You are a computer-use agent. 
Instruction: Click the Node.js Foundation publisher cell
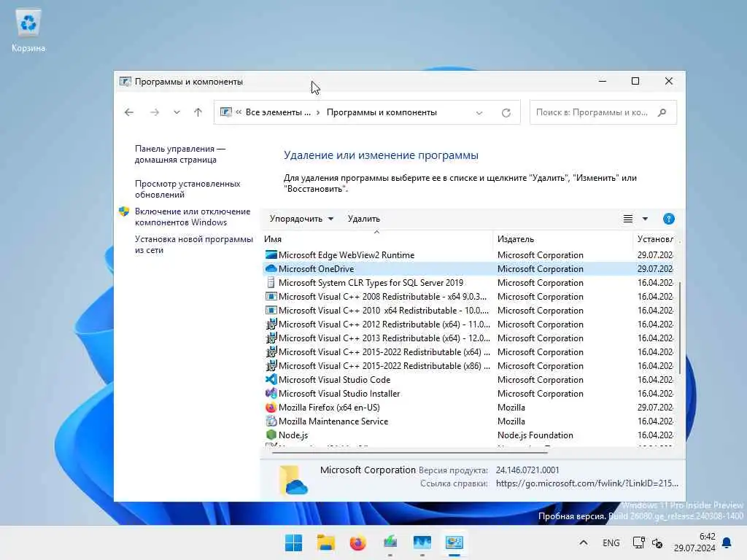click(x=535, y=435)
